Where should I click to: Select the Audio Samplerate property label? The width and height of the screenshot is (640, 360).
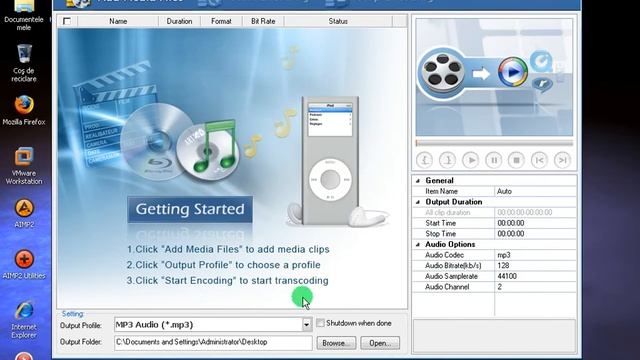click(x=451, y=276)
